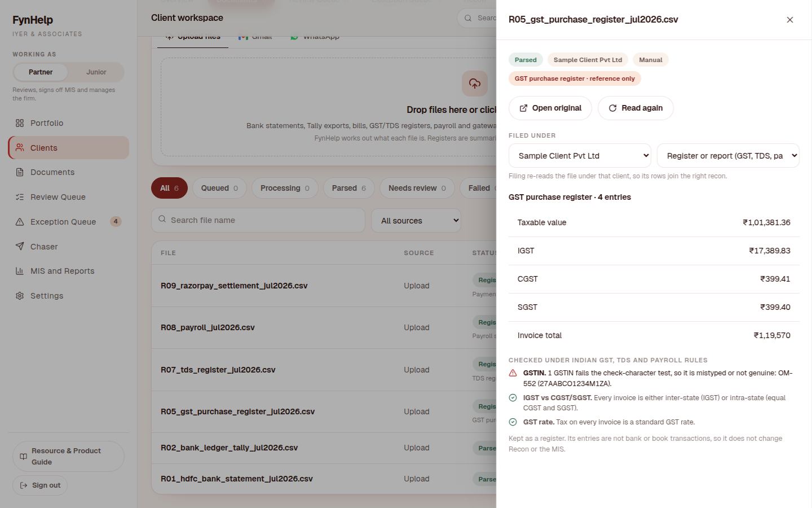The width and height of the screenshot is (812, 508).
Task: Click the Resource & Product Guide book icon
Action: [x=23, y=457]
